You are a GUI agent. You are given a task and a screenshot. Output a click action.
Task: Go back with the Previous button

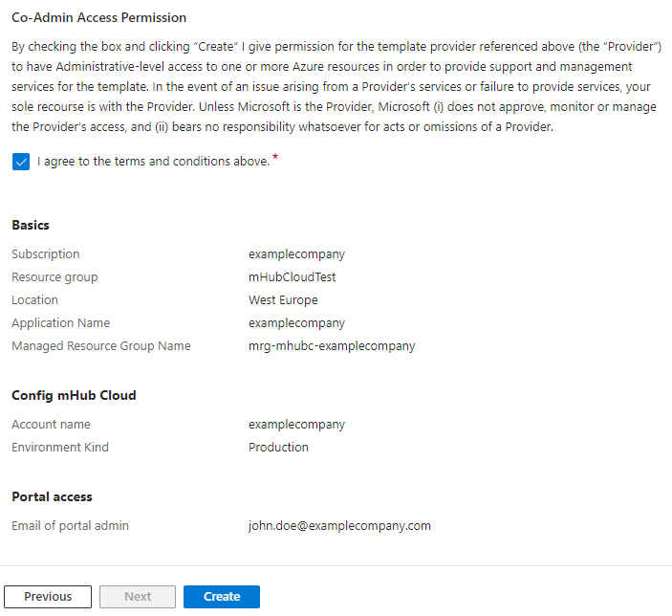coord(48,597)
